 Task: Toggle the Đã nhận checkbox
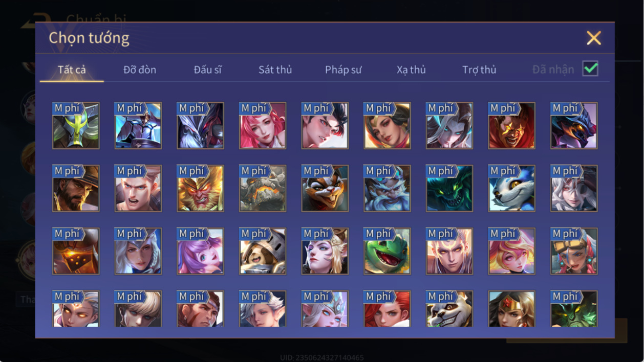coord(590,69)
